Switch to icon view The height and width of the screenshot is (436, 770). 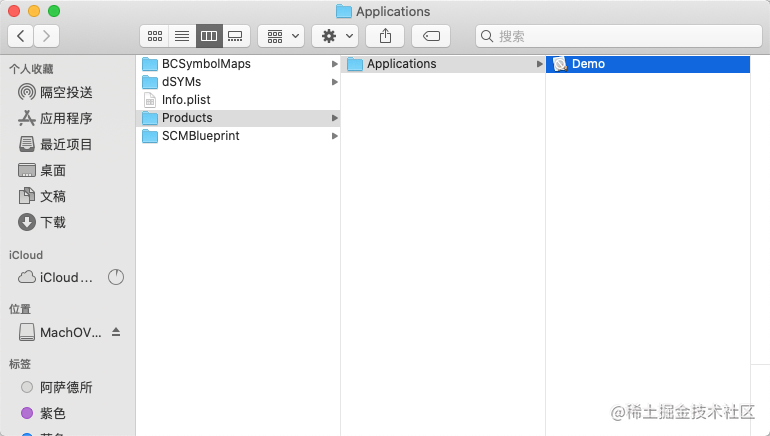coord(155,36)
